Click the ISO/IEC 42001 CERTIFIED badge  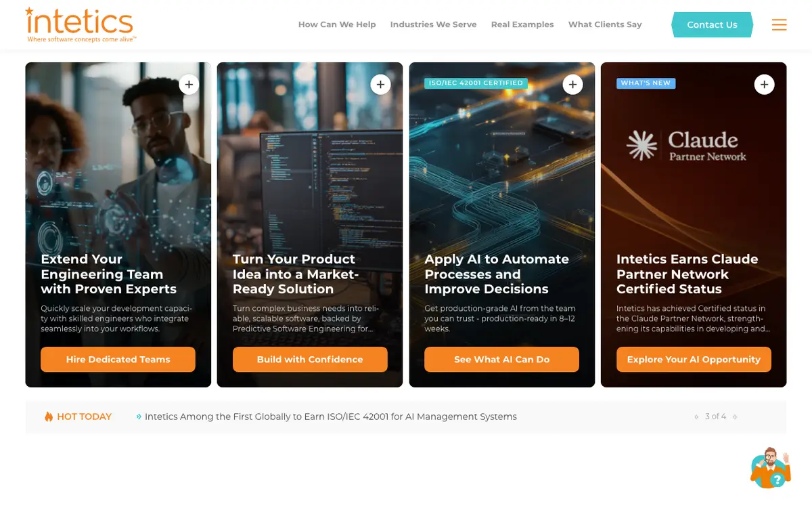click(x=476, y=83)
